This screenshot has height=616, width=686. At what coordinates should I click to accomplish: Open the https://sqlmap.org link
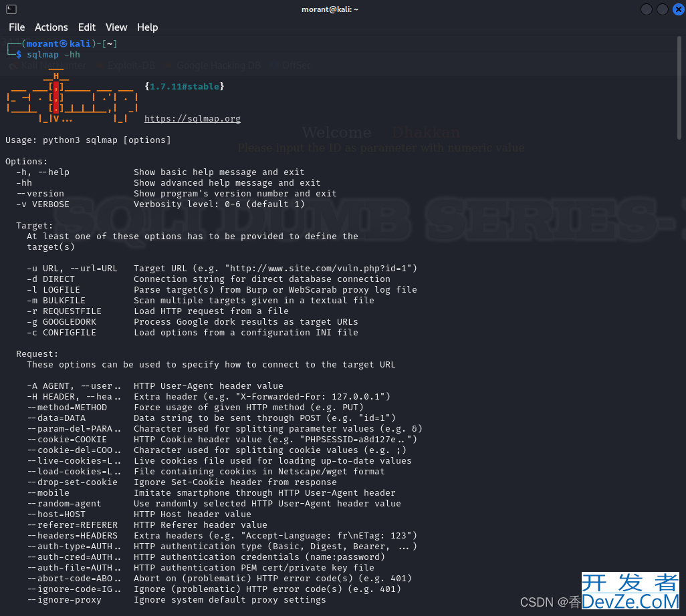coord(193,118)
